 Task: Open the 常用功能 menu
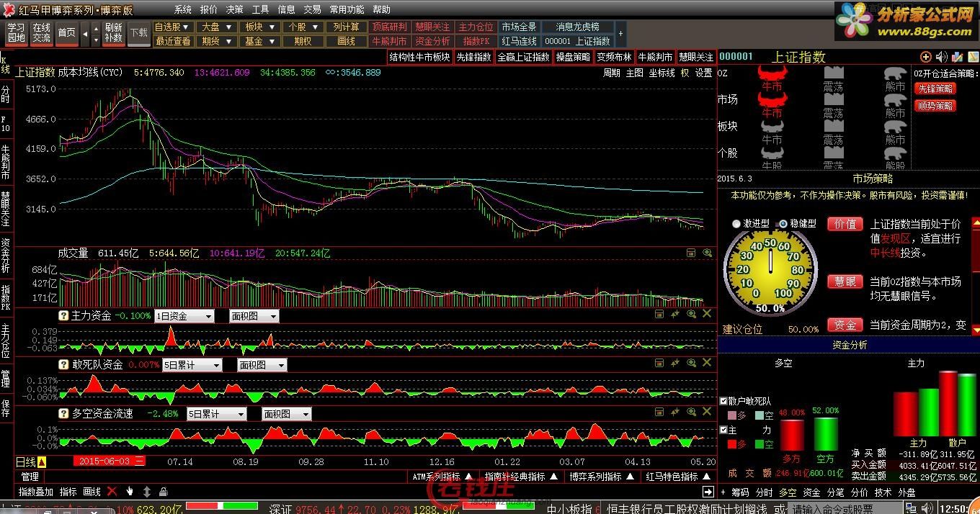pos(347,9)
